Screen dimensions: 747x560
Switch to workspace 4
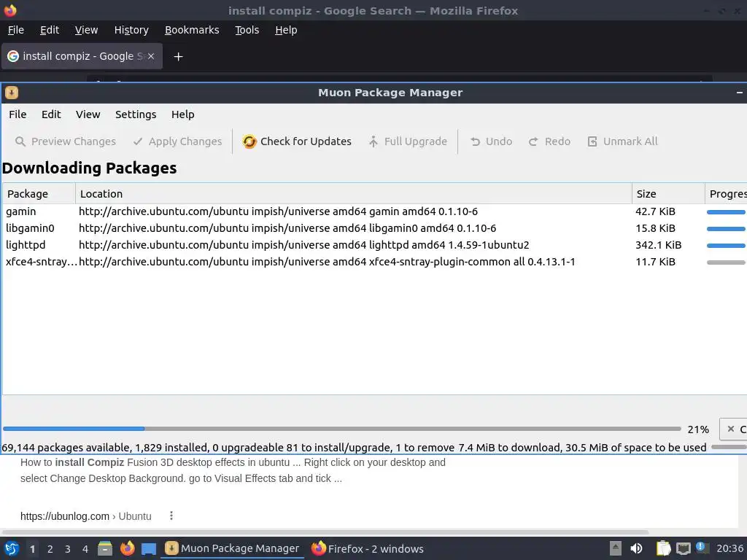click(85, 549)
